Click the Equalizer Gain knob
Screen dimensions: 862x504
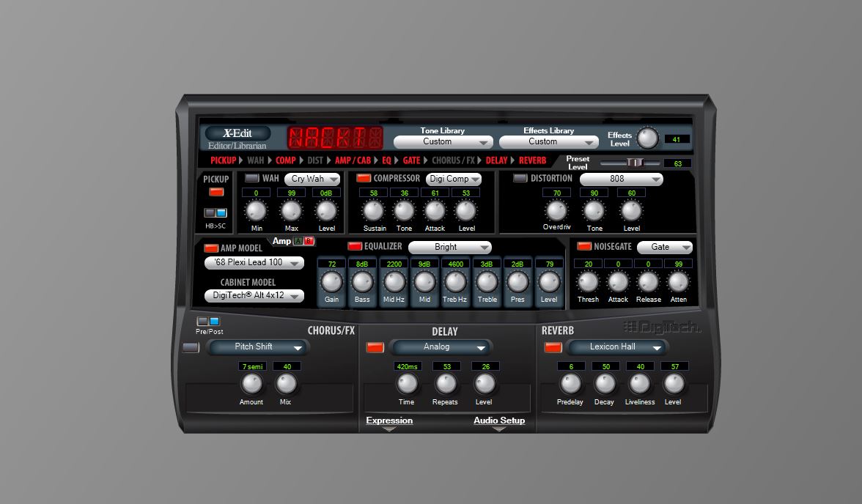click(x=331, y=282)
